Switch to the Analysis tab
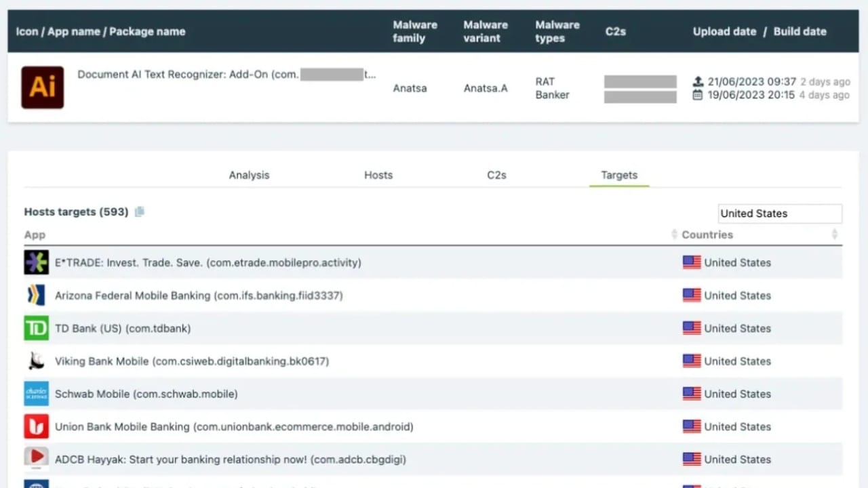The width and height of the screenshot is (868, 488). [249, 175]
